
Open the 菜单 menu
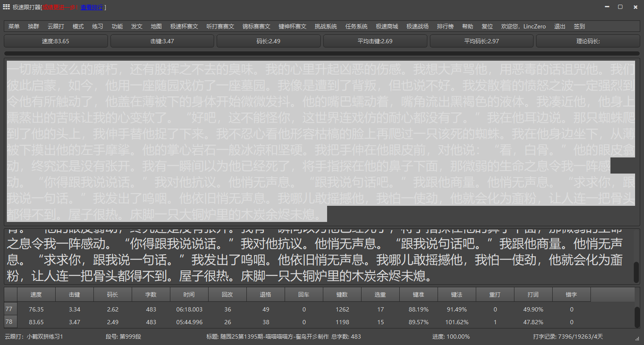14,26
